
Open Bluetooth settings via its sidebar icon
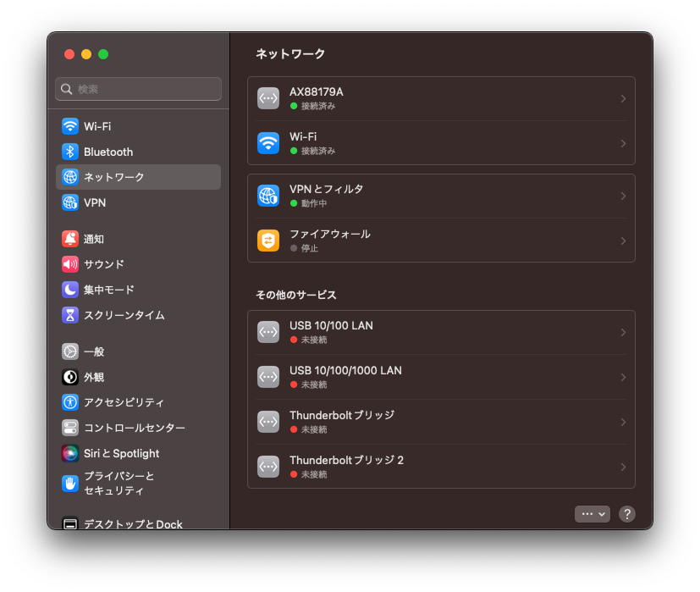[x=70, y=152]
